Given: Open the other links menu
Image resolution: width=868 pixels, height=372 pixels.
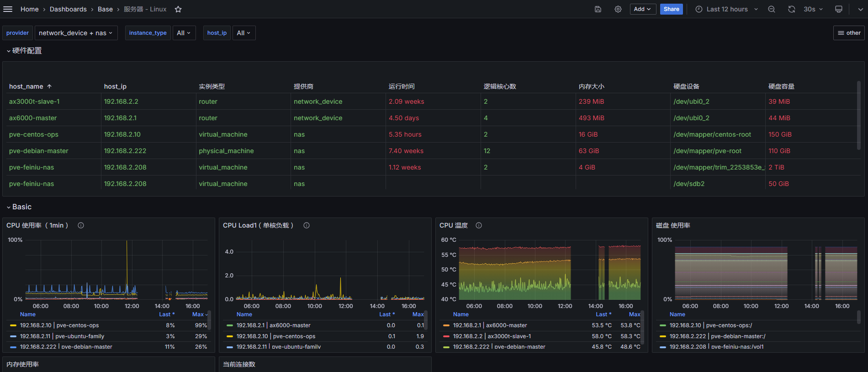Looking at the screenshot, I should point(849,33).
